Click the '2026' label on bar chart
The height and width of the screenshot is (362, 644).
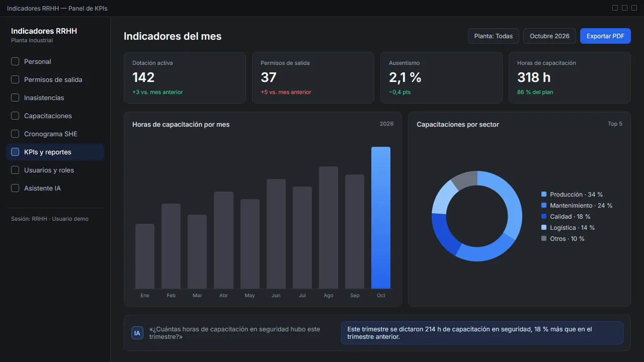386,124
